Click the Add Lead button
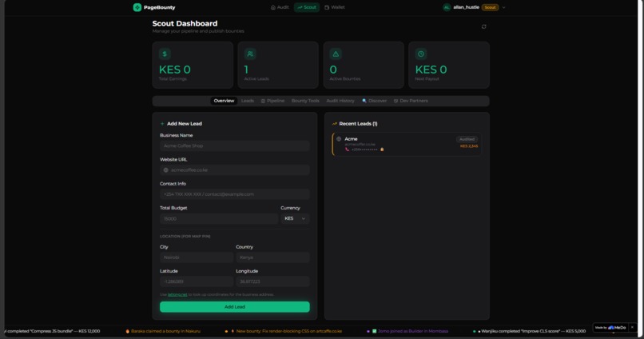 (235, 307)
